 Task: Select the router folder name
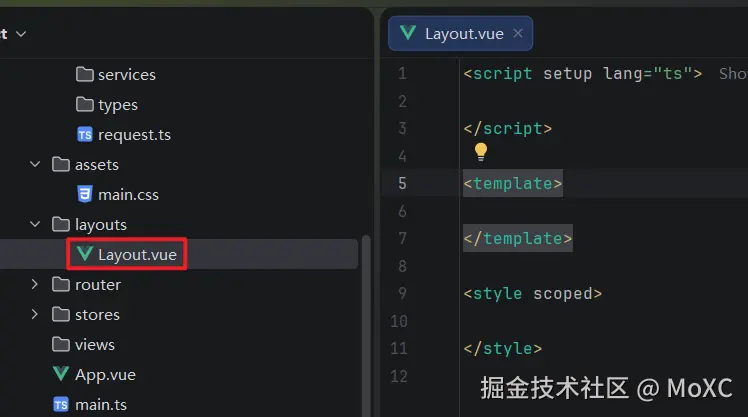[x=98, y=285]
